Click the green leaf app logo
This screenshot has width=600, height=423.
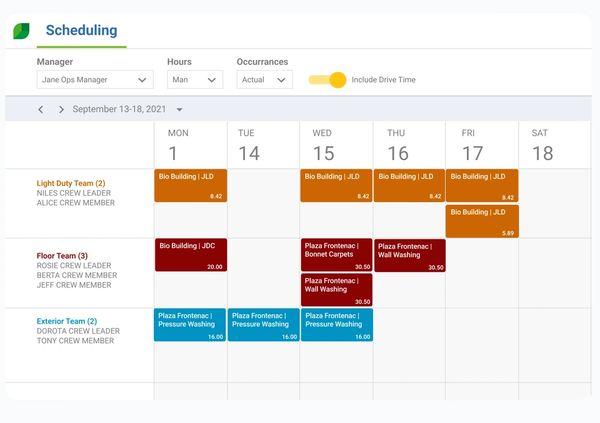point(21,31)
